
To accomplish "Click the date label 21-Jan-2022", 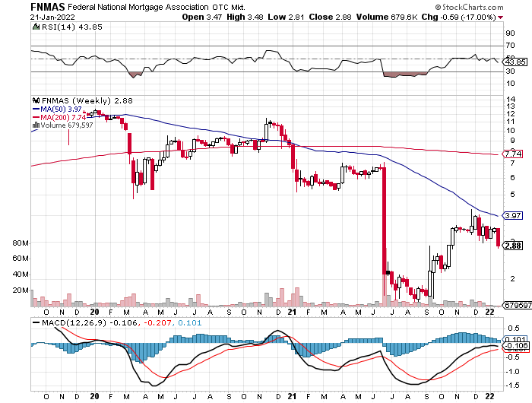I will coord(52,17).
